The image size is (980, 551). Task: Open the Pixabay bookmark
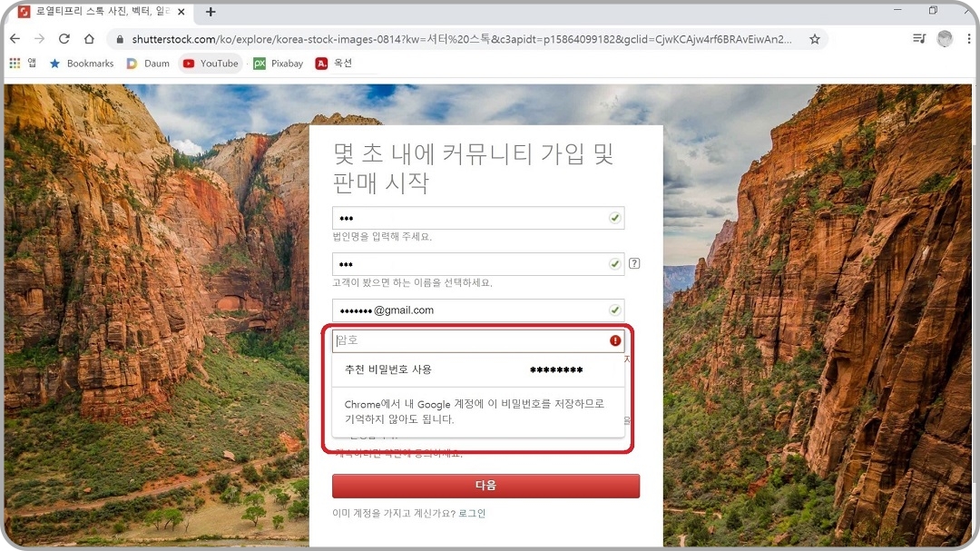click(x=278, y=63)
